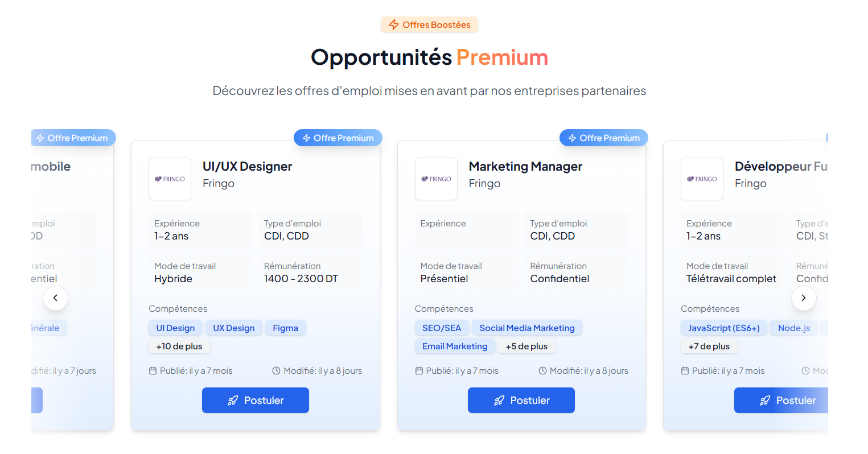The height and width of the screenshot is (454, 868).
Task: Select the Social Media Marketing tag
Action: coord(526,328)
